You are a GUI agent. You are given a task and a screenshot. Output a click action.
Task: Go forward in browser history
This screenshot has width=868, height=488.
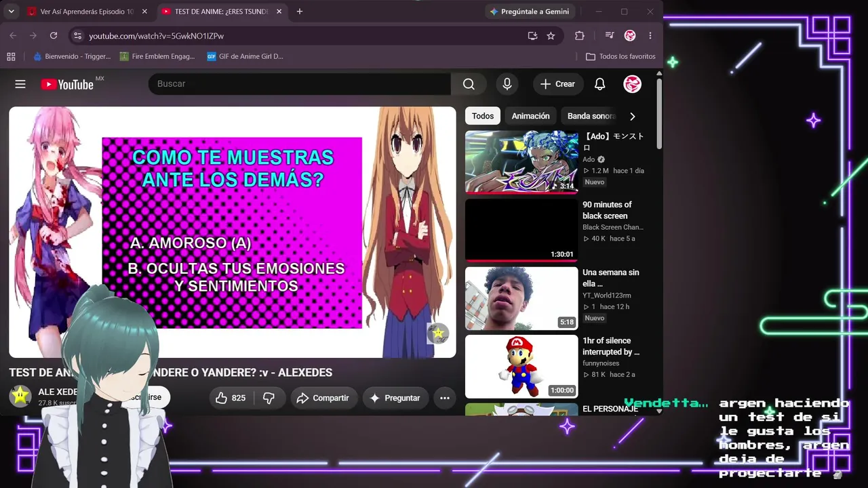33,36
